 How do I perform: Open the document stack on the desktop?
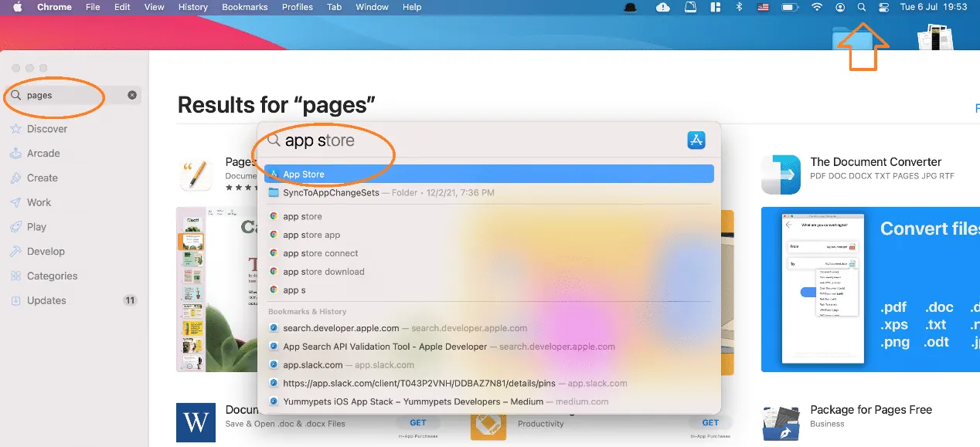[934, 37]
